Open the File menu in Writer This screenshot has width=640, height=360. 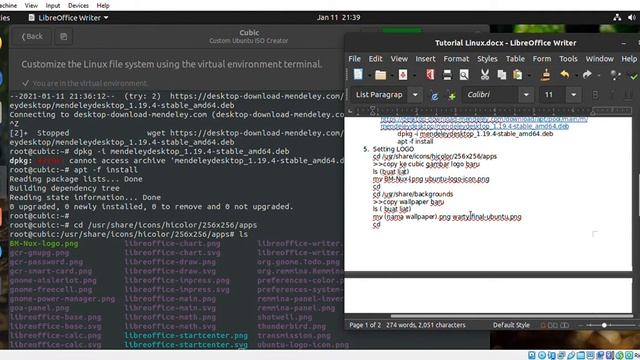(x=354, y=59)
